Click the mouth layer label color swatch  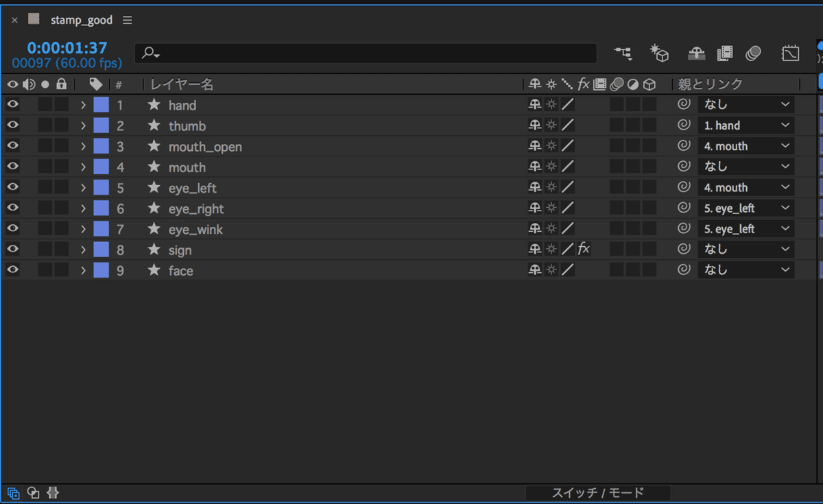pos(102,167)
